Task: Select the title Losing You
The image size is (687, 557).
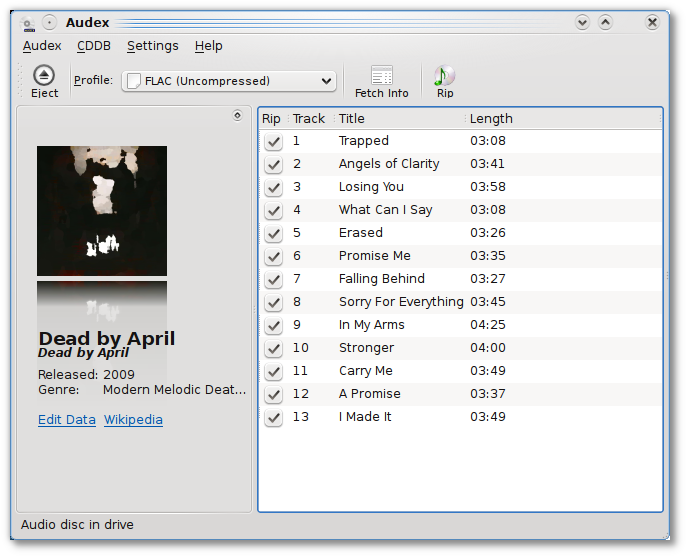Action: point(371,187)
